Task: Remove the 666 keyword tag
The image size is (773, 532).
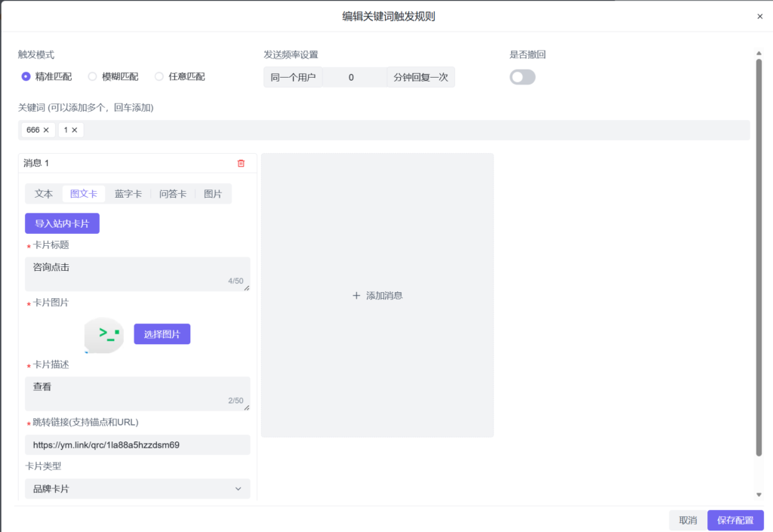Action: 46,131
